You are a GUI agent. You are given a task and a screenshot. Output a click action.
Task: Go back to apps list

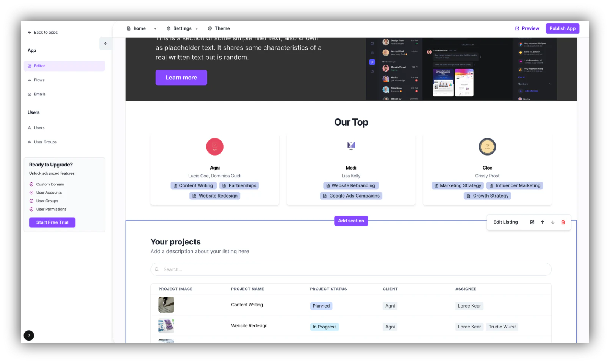point(42,33)
